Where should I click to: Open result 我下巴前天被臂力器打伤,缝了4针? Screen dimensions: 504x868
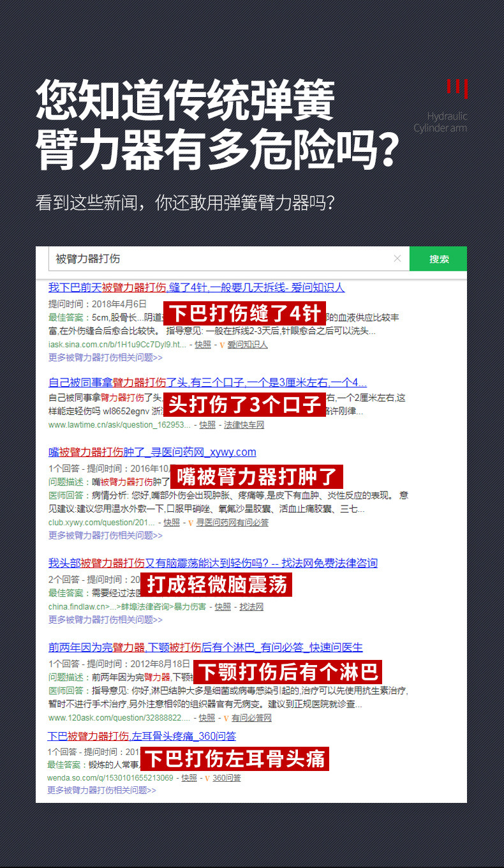[196, 287]
